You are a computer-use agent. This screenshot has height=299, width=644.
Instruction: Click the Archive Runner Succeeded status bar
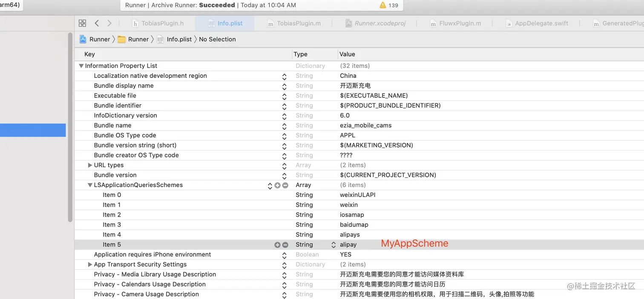coord(262,5)
